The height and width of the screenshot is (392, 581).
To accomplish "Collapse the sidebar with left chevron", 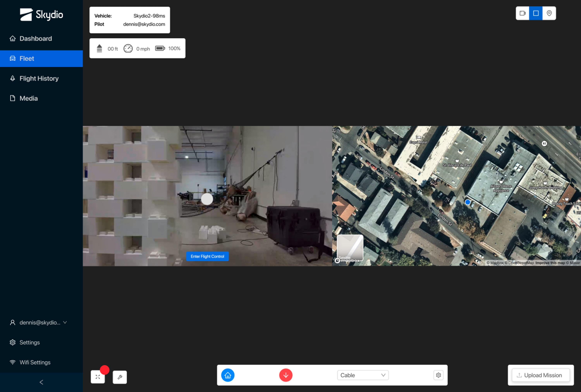I will pos(41,382).
